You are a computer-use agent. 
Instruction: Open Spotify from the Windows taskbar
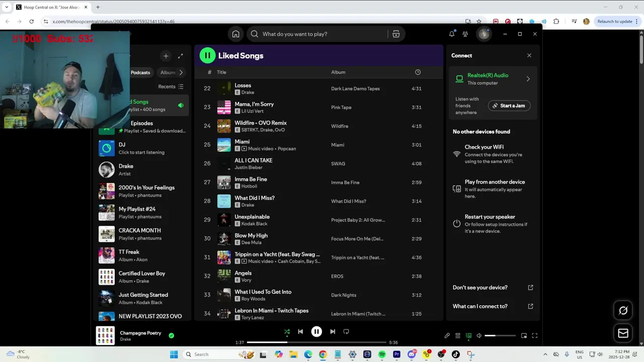[382, 354]
